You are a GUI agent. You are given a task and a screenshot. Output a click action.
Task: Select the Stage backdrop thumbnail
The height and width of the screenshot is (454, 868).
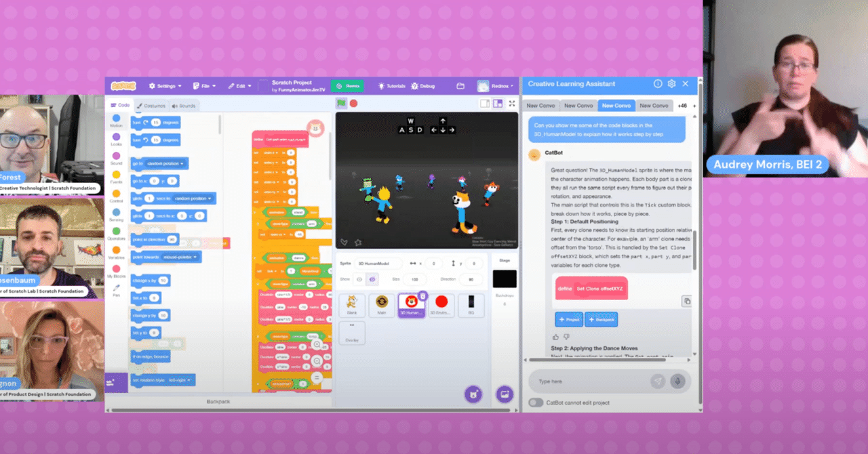[x=504, y=279]
